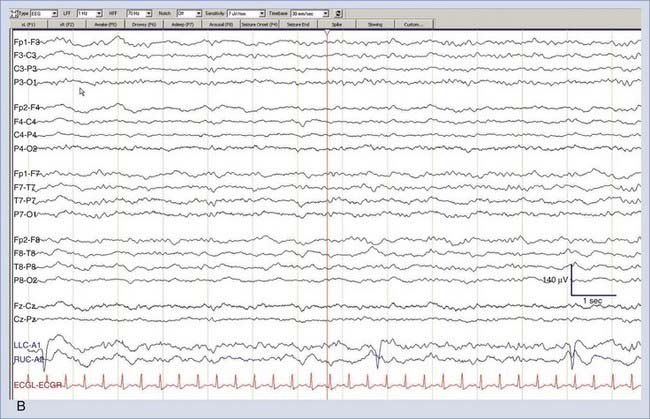Select the Fp1-F3 channel label
Screen dimensions: 650x419
pyautogui.click(x=28, y=41)
